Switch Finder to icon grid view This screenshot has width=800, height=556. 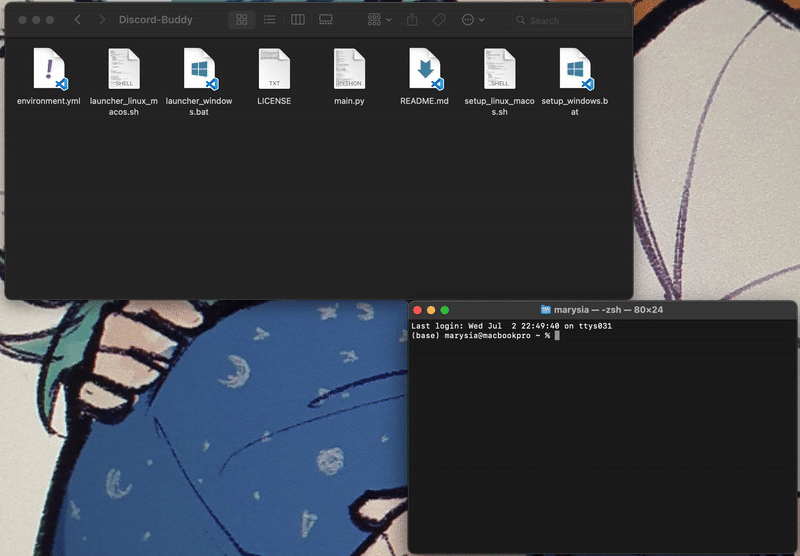coord(242,20)
